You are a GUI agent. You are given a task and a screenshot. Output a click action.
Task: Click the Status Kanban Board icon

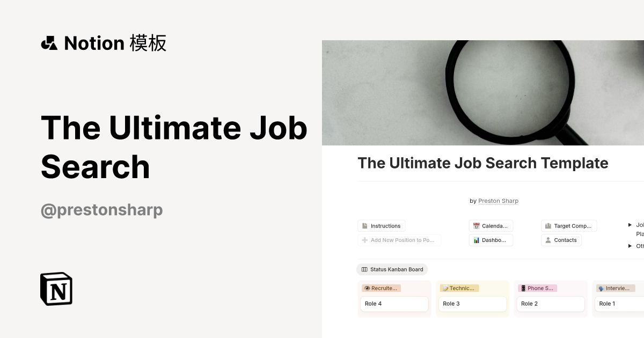pos(365,269)
